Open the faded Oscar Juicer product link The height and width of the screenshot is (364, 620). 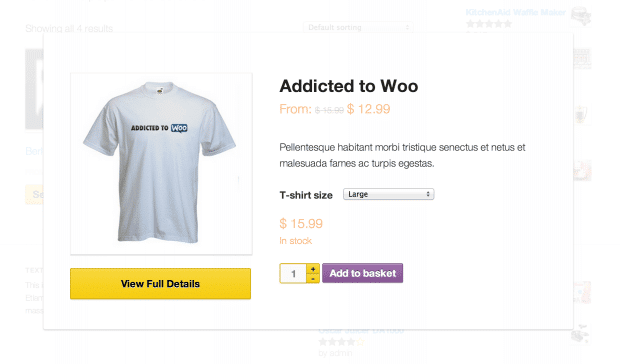(x=361, y=331)
